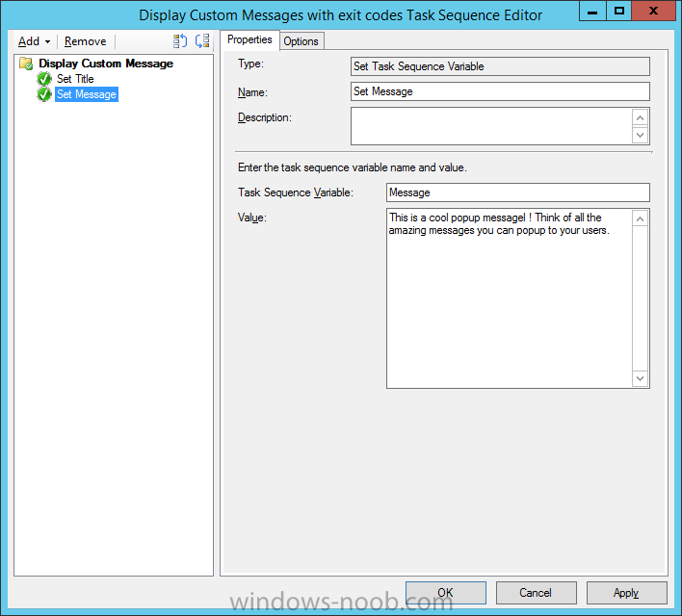The height and width of the screenshot is (616, 682).
Task: Click the Name input field
Action: click(500, 91)
